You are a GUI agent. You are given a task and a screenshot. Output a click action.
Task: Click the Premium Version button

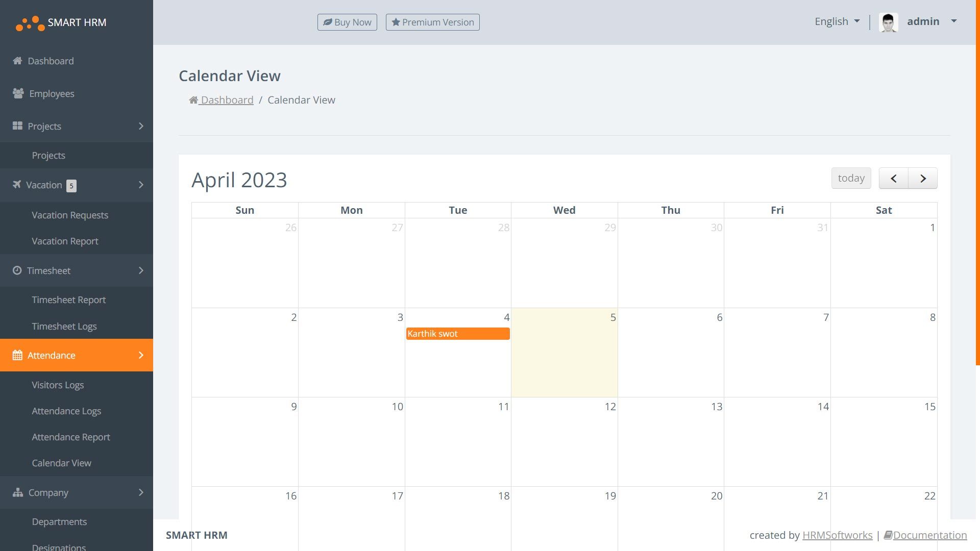coord(432,22)
